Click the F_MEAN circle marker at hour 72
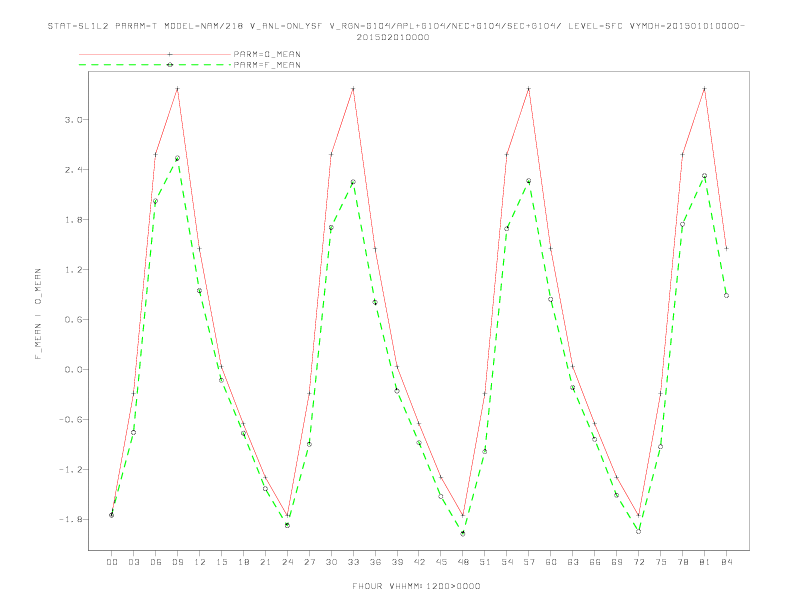Screen dimensions: 792x612 click(x=638, y=532)
